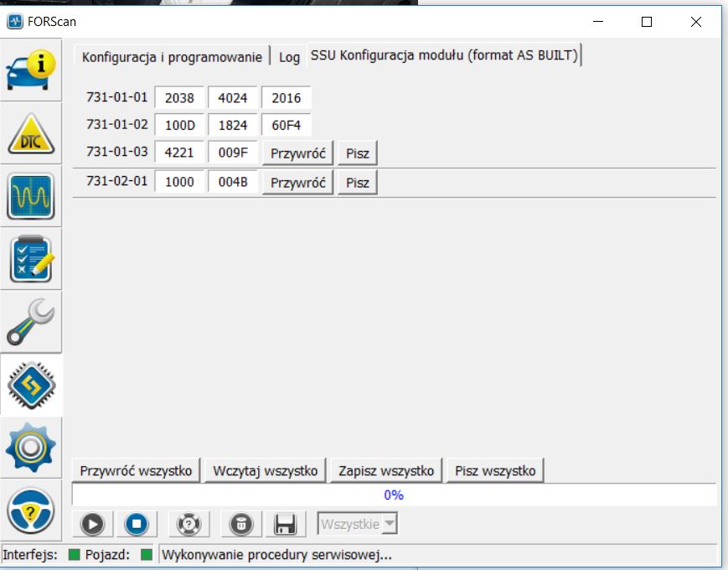Open the vehicle information sidebar icon

point(31,70)
